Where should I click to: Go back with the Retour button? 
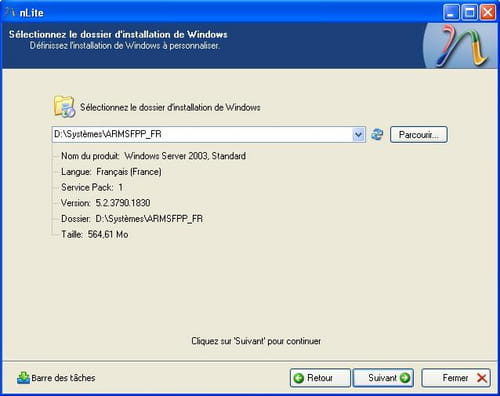point(320,378)
